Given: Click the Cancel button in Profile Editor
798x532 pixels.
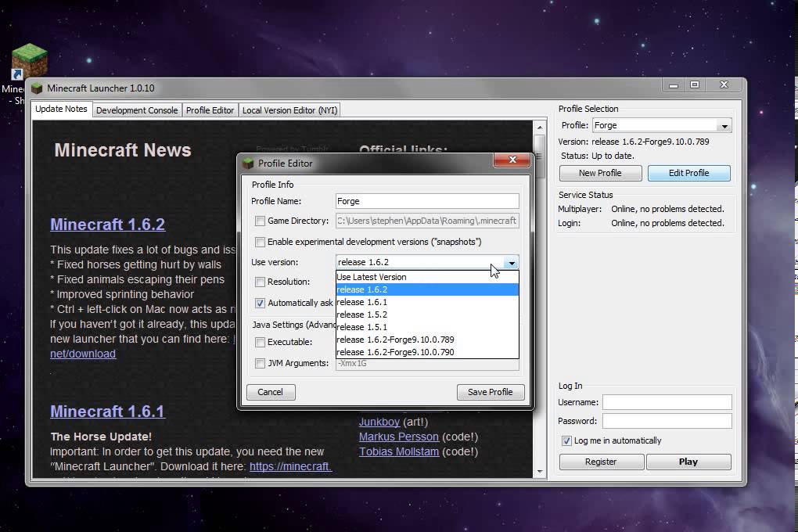Looking at the screenshot, I should click(x=270, y=392).
